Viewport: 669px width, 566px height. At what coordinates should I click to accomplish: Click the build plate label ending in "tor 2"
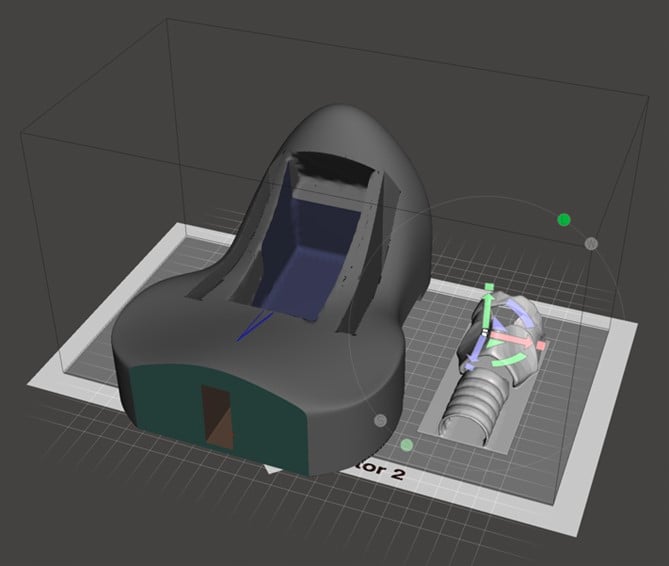point(370,474)
